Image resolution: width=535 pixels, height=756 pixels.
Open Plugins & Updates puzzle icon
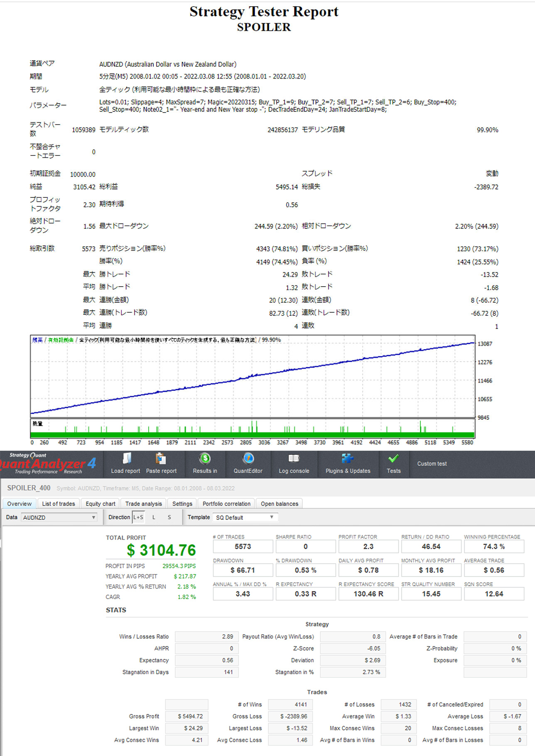tap(348, 459)
